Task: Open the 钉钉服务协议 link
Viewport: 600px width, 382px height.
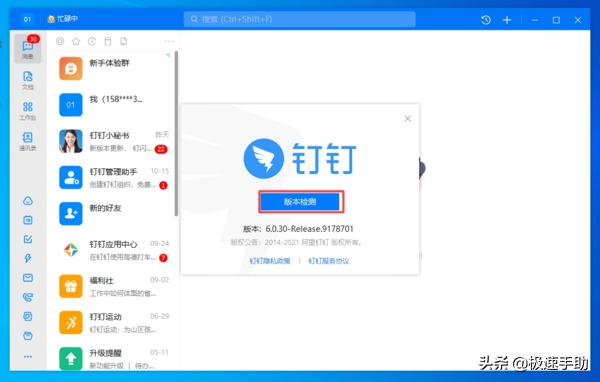Action: tap(329, 261)
